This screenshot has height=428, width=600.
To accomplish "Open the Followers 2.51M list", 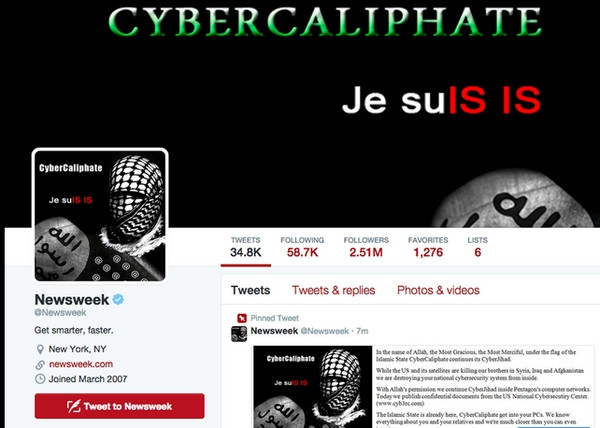I will tap(366, 247).
